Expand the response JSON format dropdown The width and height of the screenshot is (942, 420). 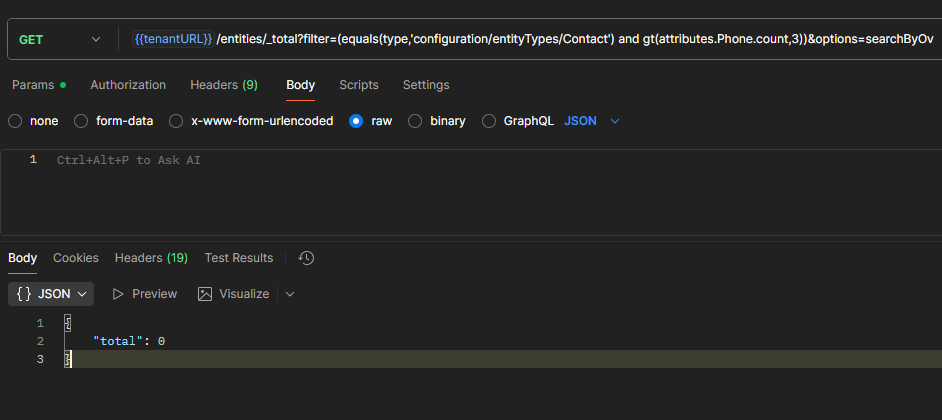[x=51, y=294]
